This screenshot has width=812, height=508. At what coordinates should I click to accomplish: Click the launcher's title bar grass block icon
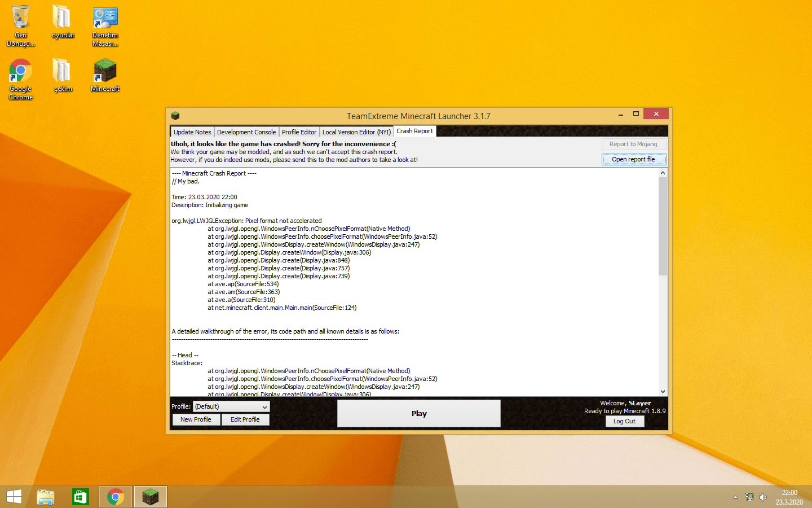175,116
